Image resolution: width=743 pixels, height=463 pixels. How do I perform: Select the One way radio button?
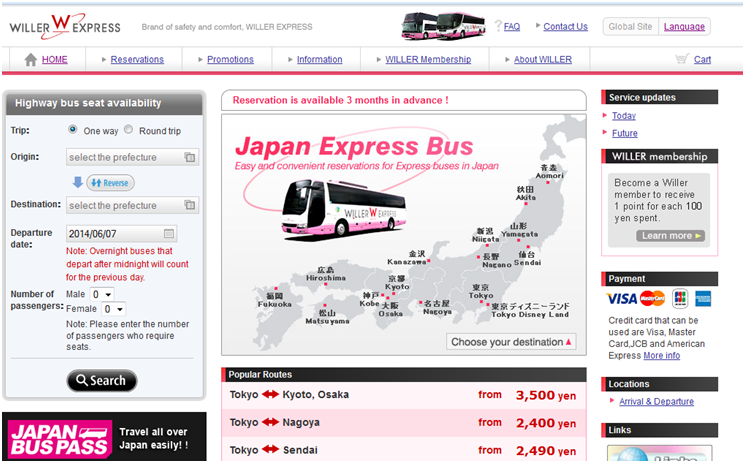coord(73,130)
